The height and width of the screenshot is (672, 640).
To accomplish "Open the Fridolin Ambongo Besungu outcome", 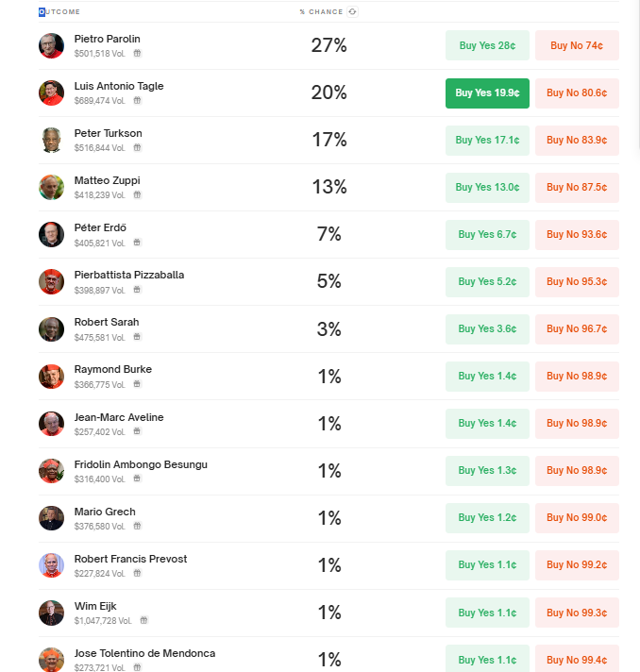I will 141,464.
